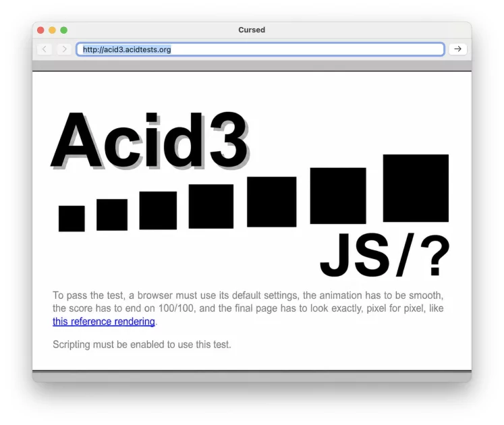Click the back navigation arrow
Screen dimensions: 504x425
[x=45, y=49]
